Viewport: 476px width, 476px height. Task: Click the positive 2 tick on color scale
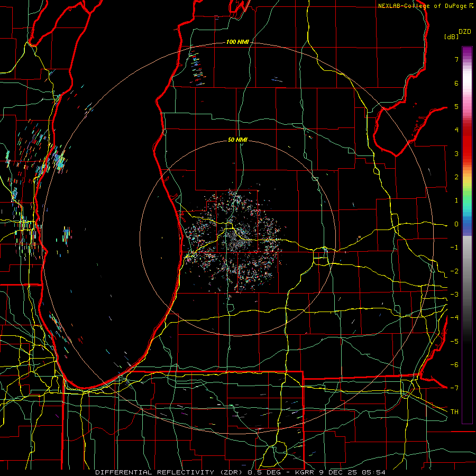click(x=456, y=177)
